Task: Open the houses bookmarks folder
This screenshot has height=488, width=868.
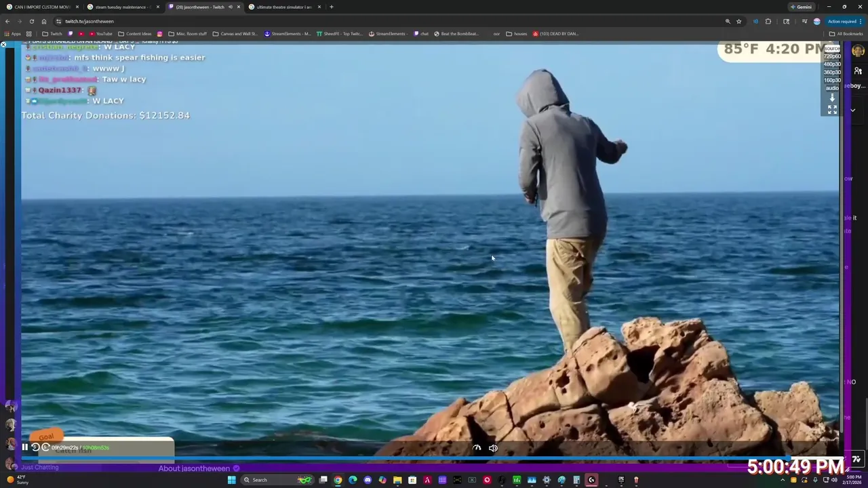Action: (x=517, y=34)
